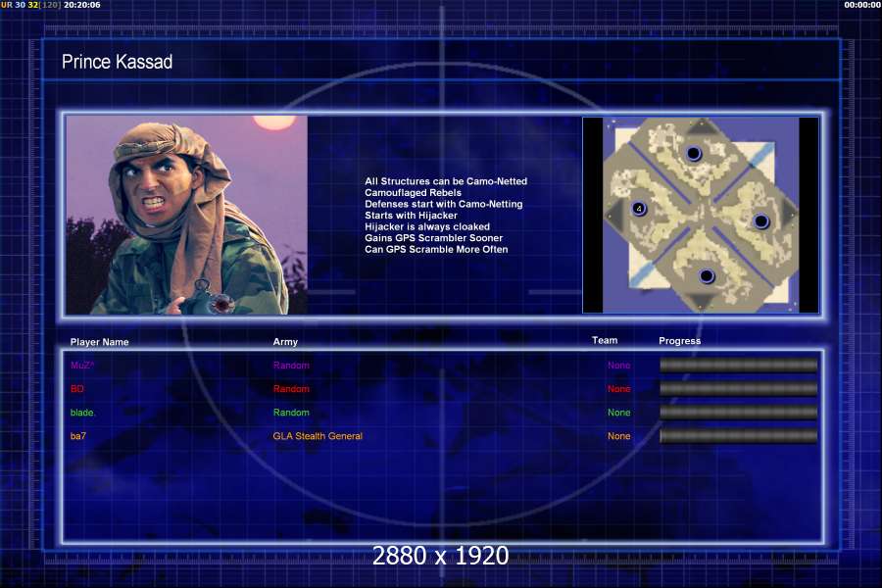Image resolution: width=882 pixels, height=588 pixels.
Task: Click team None in BD row
Action: pyautogui.click(x=618, y=389)
